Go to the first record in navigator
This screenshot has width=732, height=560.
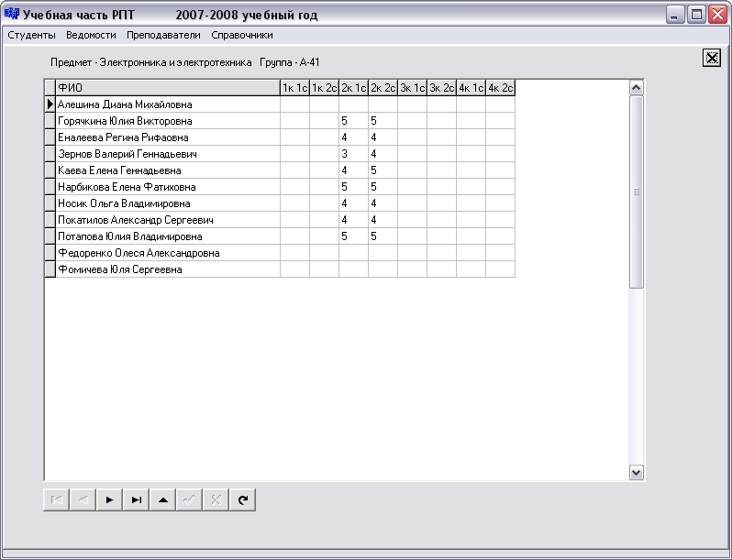(56, 500)
